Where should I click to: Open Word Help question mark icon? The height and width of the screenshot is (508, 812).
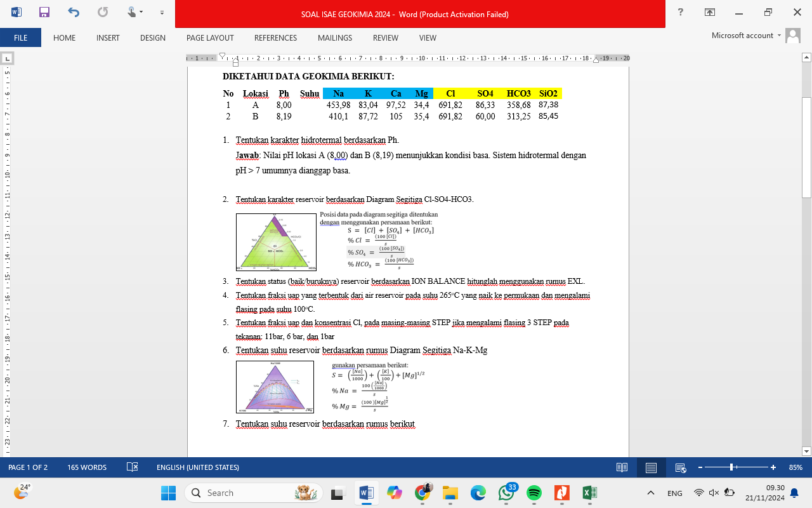(681, 13)
